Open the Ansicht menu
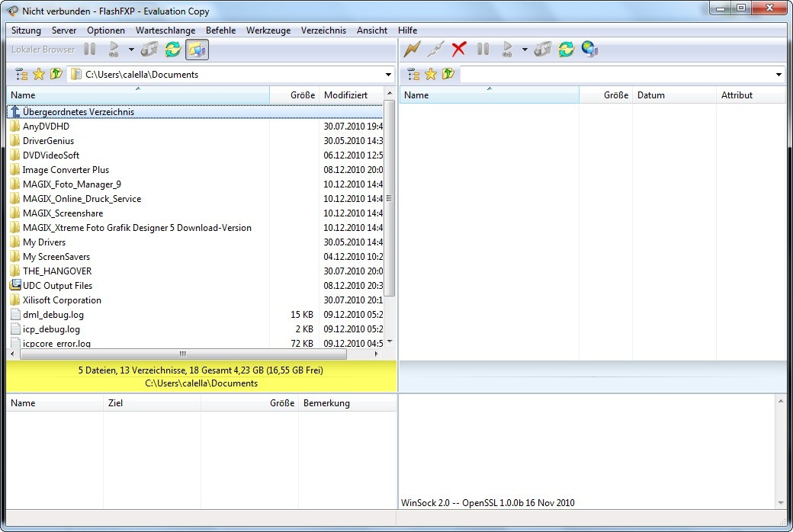This screenshot has height=532, width=793. [x=372, y=30]
